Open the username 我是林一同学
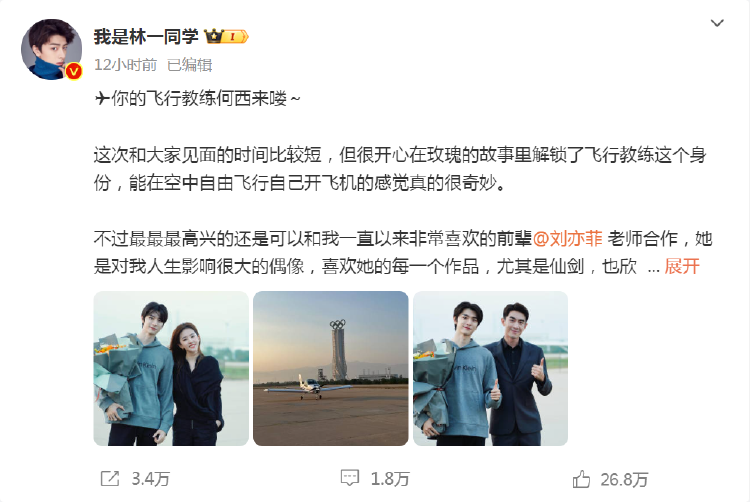The height and width of the screenshot is (502, 750). [146, 37]
